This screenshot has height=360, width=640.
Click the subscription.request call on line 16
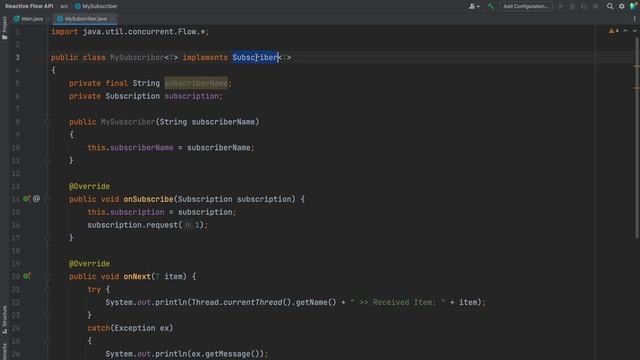pos(147,225)
